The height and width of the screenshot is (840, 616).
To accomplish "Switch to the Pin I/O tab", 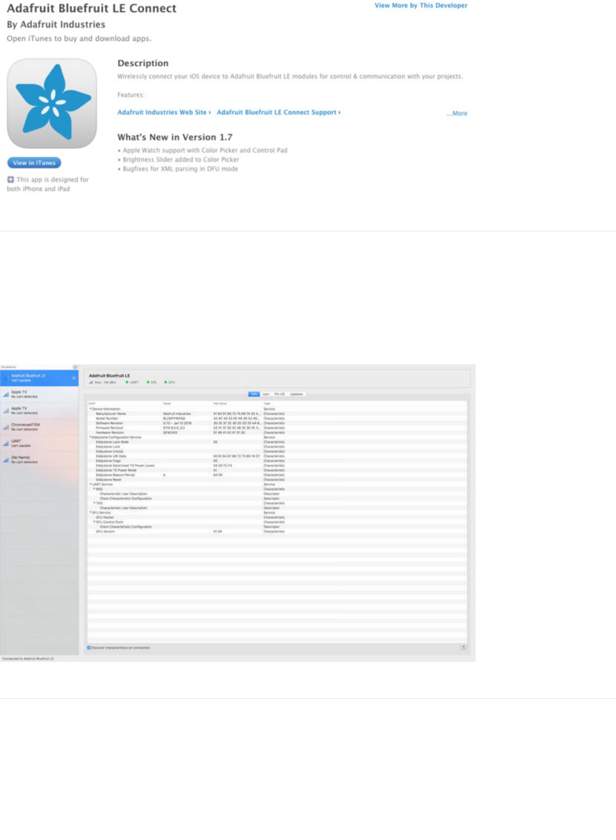I will pyautogui.click(x=280, y=394).
